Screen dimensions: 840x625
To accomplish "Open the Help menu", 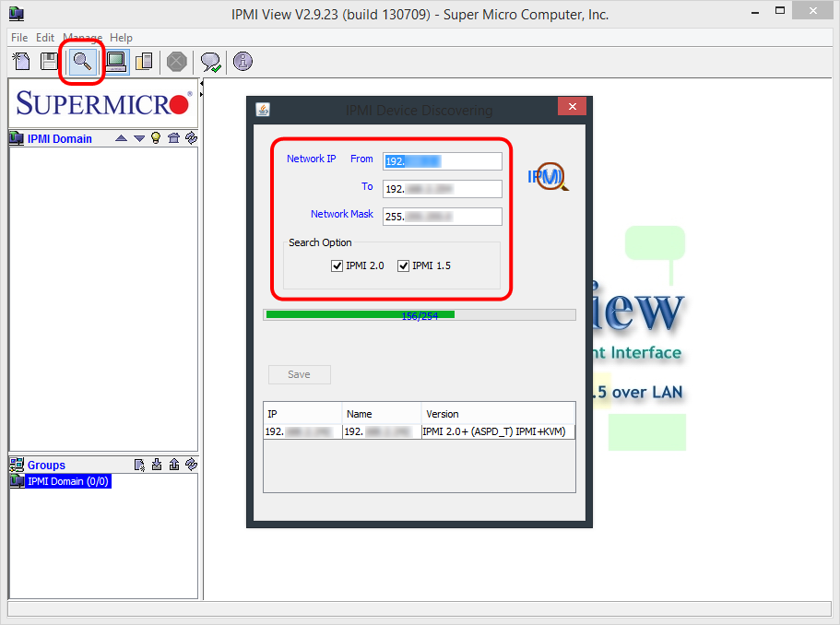I will (121, 38).
